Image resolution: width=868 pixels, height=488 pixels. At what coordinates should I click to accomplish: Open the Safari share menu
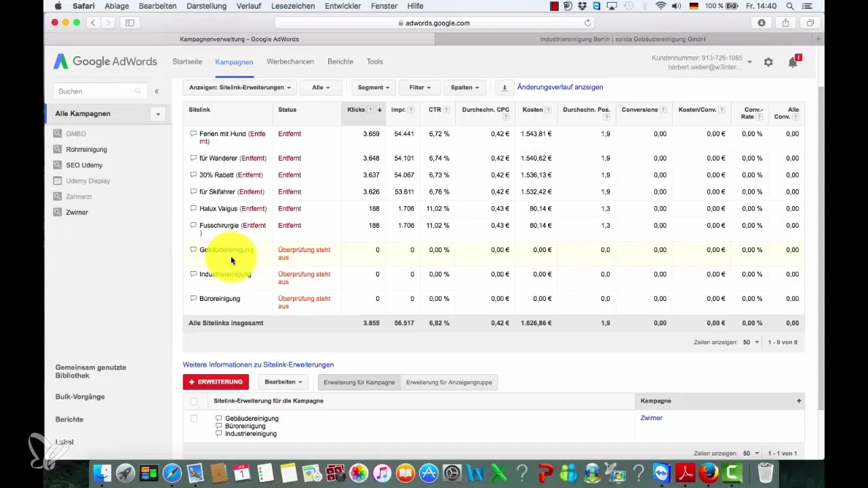coord(785,23)
